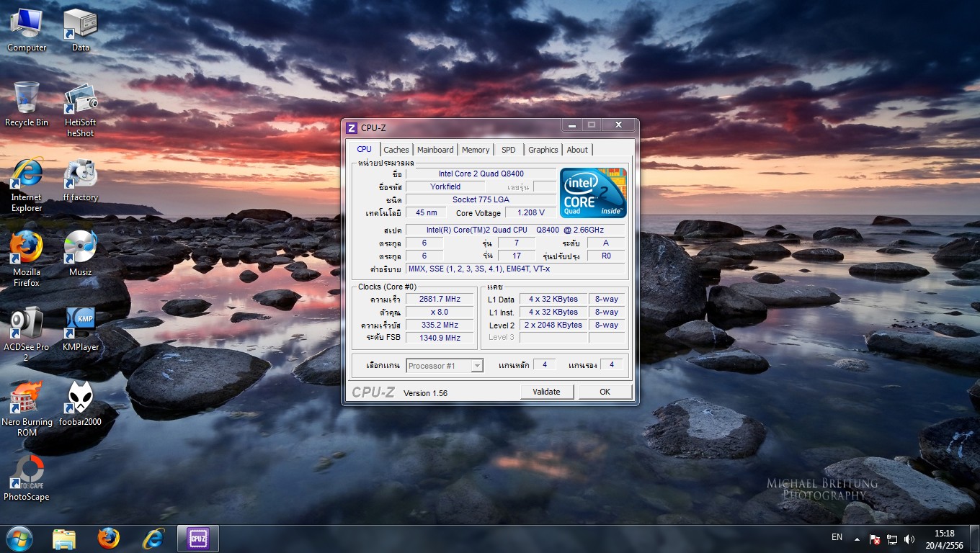Screen dimensions: 980x553
Task: Launch Mozilla Firefox from desktop
Action: click(x=27, y=248)
